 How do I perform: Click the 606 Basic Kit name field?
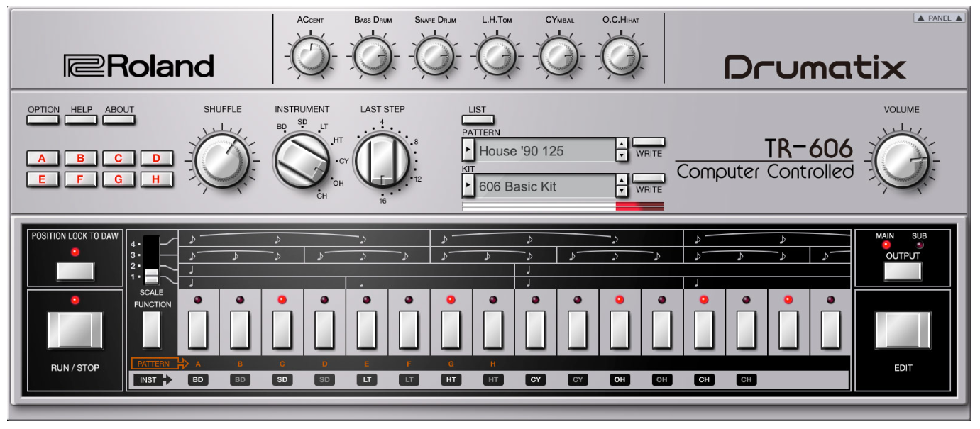[x=544, y=186]
